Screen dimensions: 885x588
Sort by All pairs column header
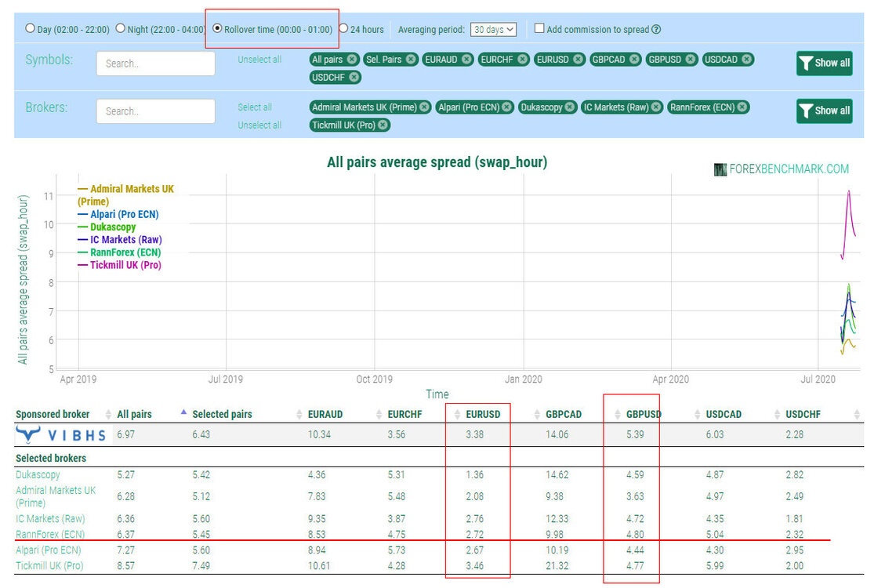coord(134,415)
